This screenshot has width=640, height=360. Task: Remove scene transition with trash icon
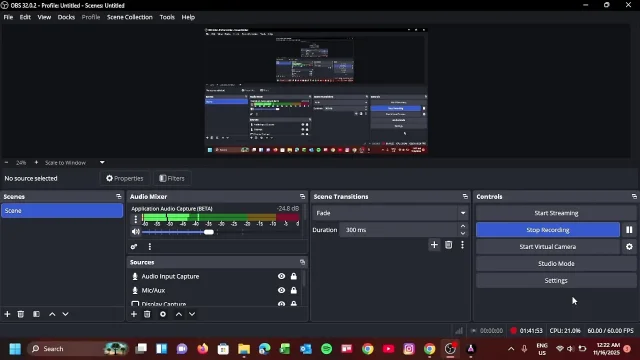[x=449, y=244]
